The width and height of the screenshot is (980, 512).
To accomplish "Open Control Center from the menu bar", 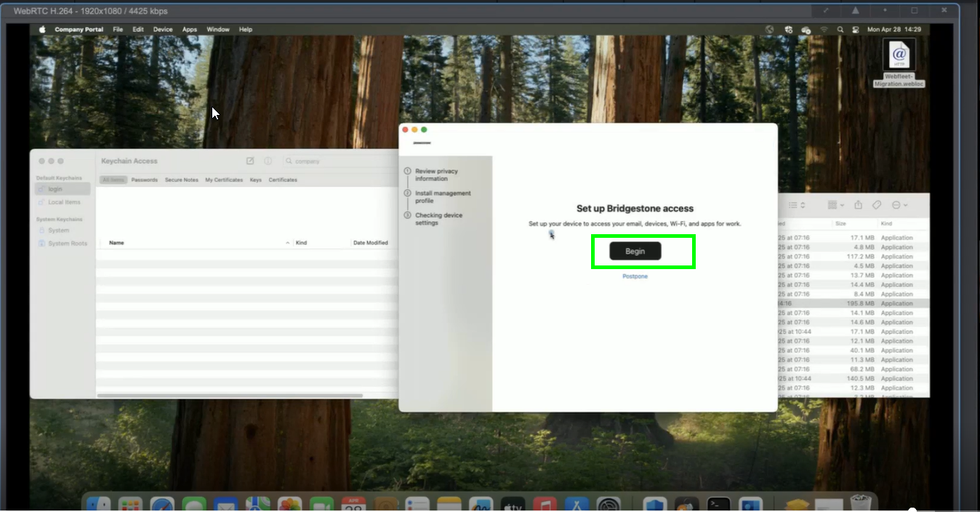I will [x=855, y=30].
